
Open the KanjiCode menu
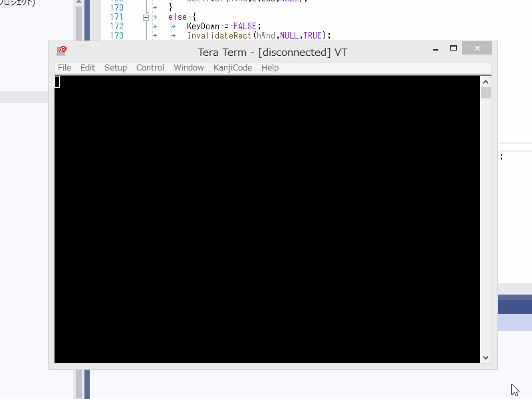click(233, 68)
